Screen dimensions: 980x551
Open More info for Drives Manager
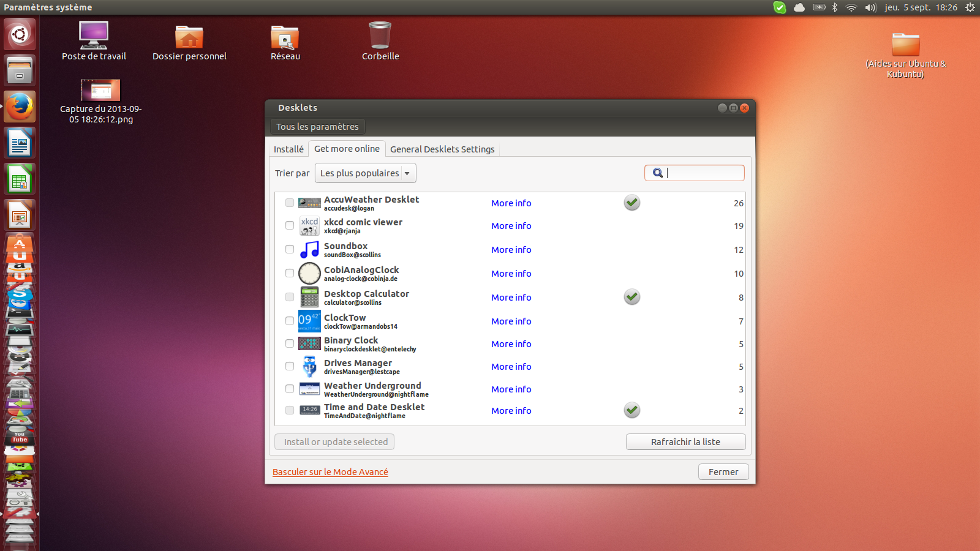tap(511, 367)
